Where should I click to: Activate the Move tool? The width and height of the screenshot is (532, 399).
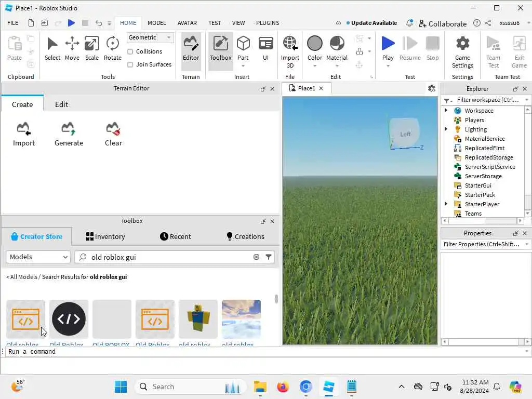coord(72,48)
